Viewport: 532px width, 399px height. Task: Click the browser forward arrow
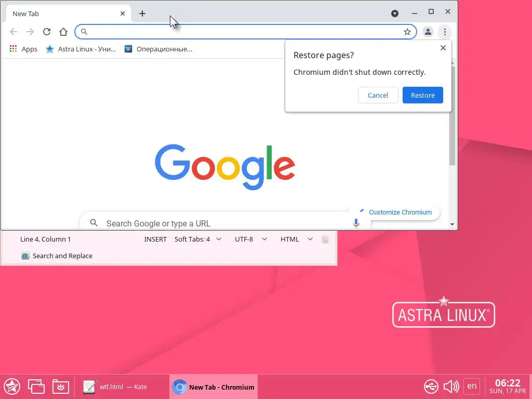click(30, 32)
